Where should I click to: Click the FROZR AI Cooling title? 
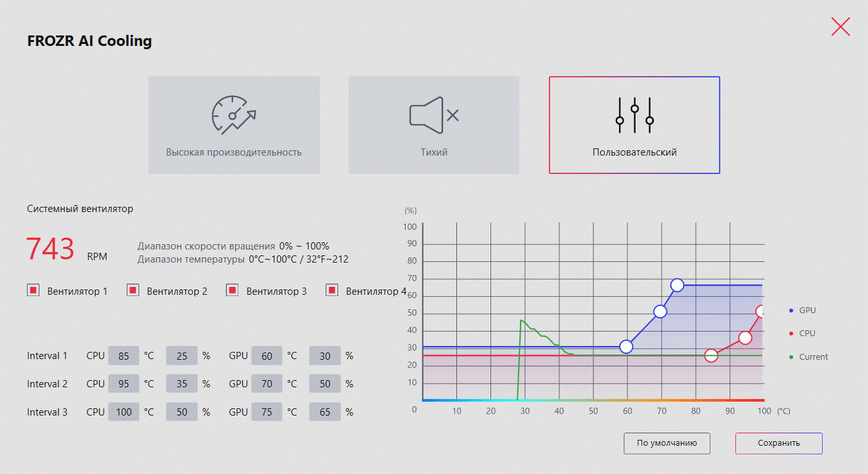point(89,41)
